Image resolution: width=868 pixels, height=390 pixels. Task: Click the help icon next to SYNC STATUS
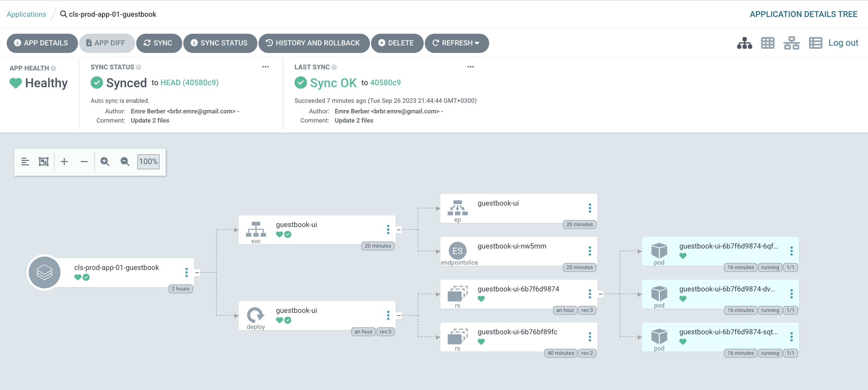[138, 67]
